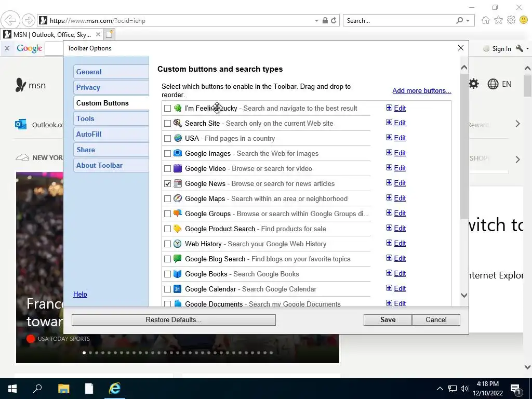Click the USA globe icon

tap(178, 138)
